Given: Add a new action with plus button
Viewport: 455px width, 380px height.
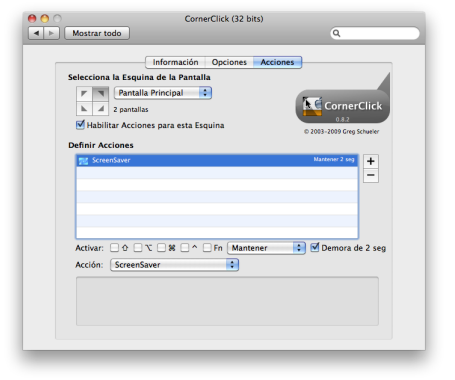Looking at the screenshot, I should point(371,161).
